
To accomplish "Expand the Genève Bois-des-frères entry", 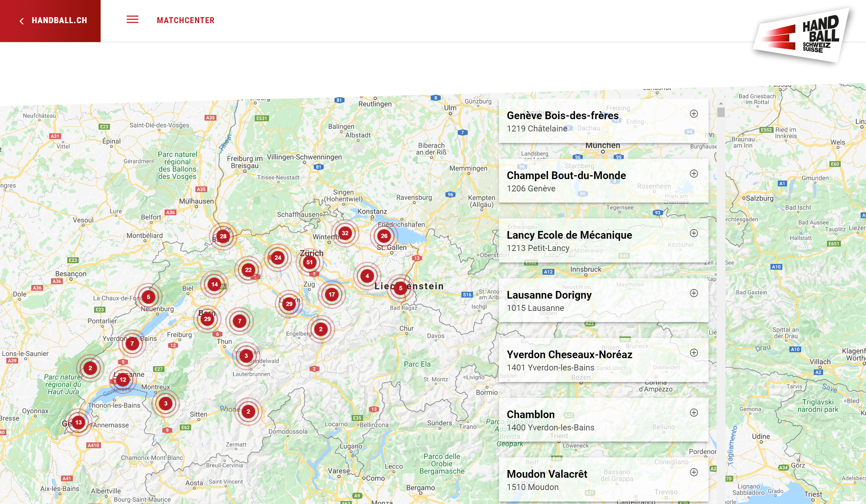I will (x=694, y=114).
